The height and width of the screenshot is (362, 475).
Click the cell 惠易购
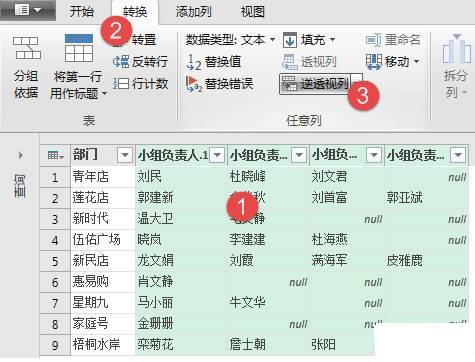coord(103,282)
